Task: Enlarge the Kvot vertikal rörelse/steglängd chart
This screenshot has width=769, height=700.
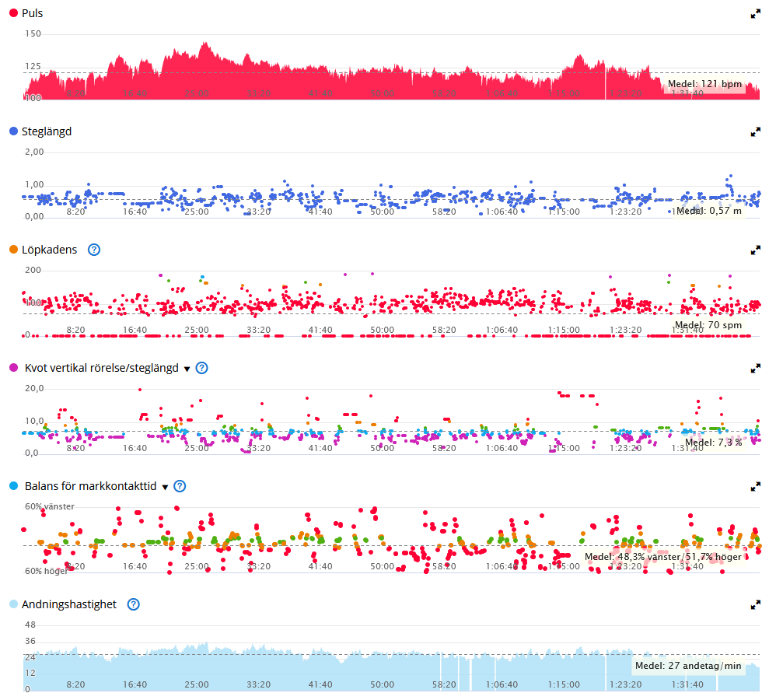Action: tap(755, 369)
